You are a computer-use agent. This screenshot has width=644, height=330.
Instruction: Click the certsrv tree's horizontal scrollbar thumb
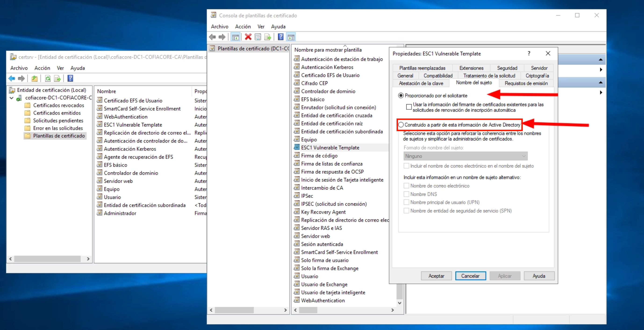pyautogui.click(x=47, y=259)
